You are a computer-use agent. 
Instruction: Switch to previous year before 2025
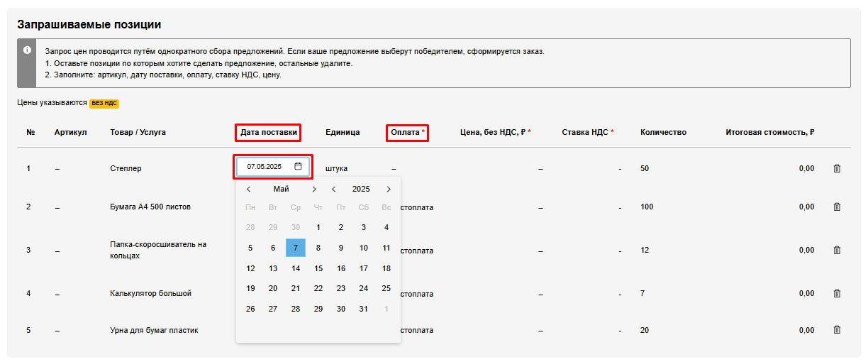click(x=334, y=190)
